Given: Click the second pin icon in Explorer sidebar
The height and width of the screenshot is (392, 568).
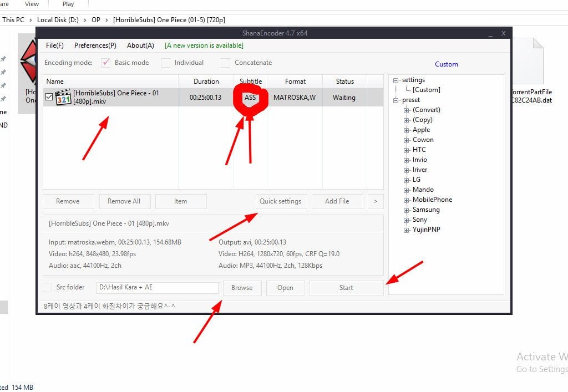Looking at the screenshot, I should [x=3, y=72].
